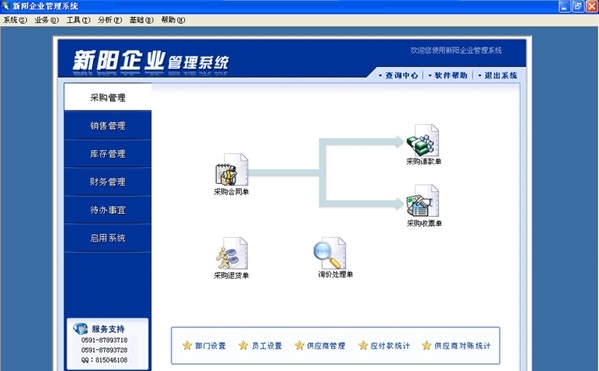Restore down the 新阳企业管理系统 window
The height and width of the screenshot is (371, 599).
(578, 6)
